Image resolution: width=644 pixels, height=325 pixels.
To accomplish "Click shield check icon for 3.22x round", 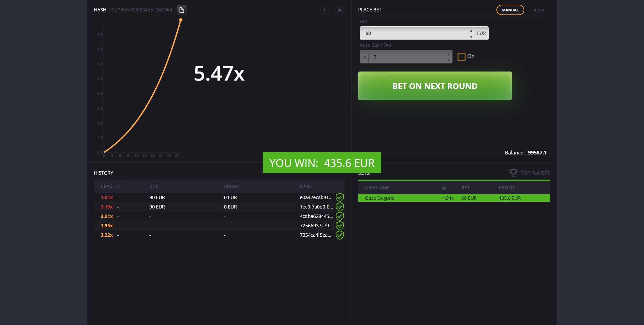I will coord(340,235).
